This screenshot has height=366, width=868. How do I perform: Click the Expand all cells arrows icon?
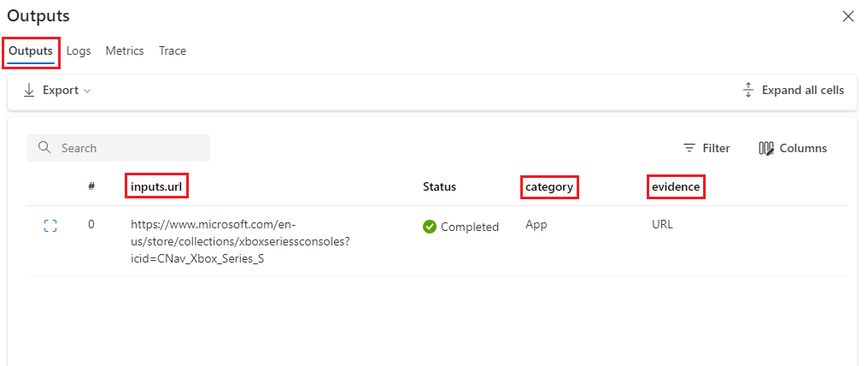[x=748, y=90]
